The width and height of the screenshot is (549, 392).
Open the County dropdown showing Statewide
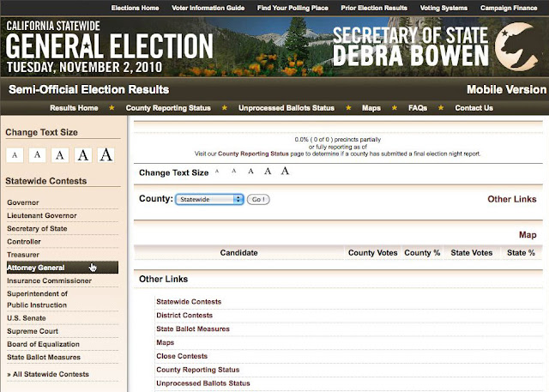pyautogui.click(x=209, y=199)
